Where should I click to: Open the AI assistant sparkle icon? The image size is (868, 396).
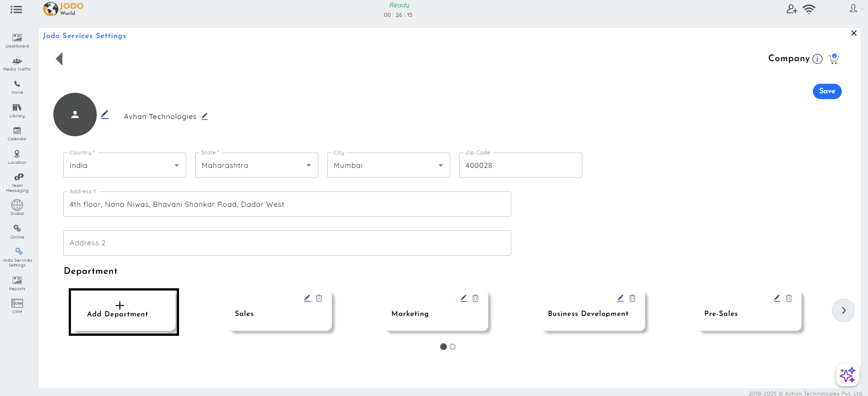(847, 375)
